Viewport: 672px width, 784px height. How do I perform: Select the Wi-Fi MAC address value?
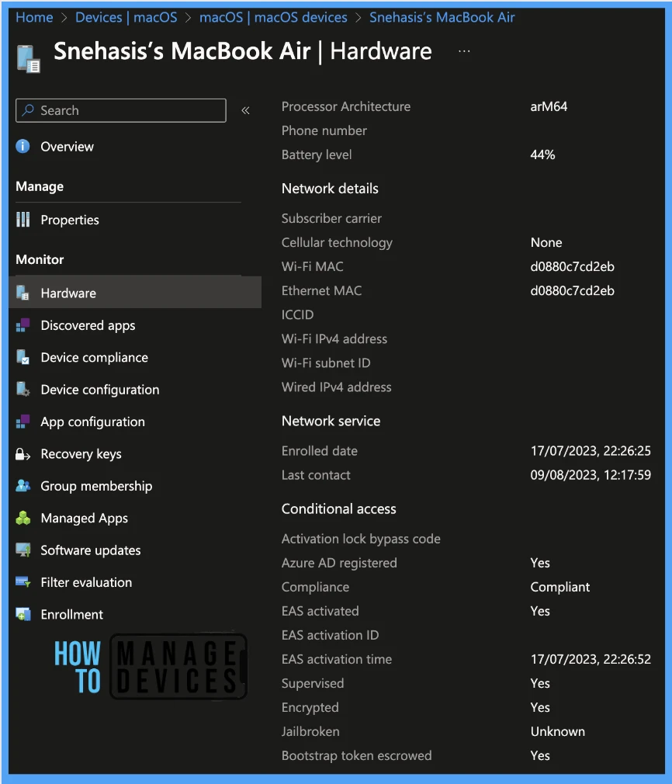pos(572,266)
